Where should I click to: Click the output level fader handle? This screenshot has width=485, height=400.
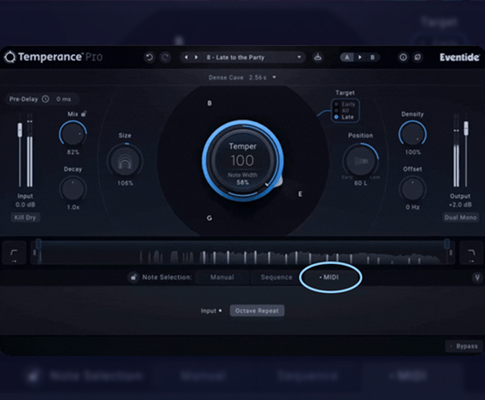[x=466, y=129]
